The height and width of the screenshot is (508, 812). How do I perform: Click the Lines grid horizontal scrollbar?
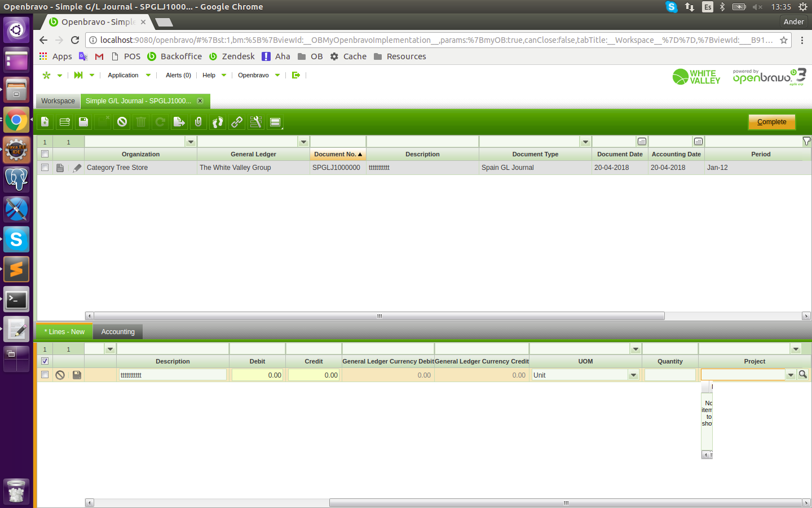[566, 503]
